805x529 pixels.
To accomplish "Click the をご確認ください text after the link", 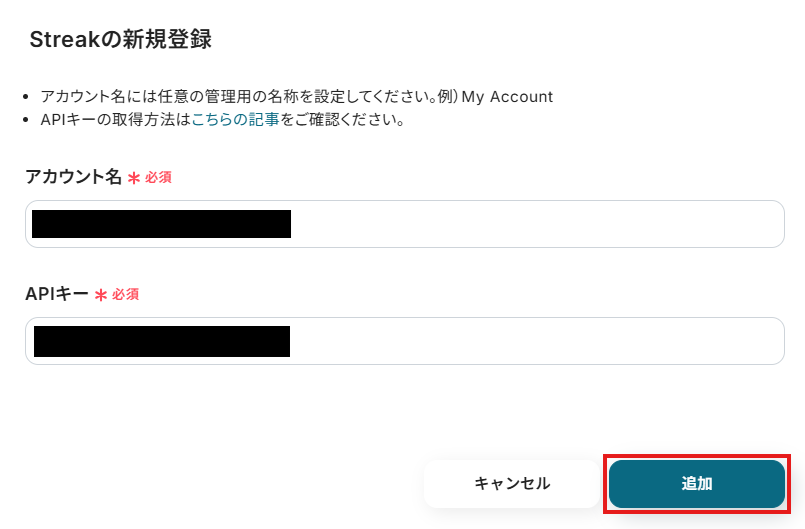I will pyautogui.click(x=342, y=120).
